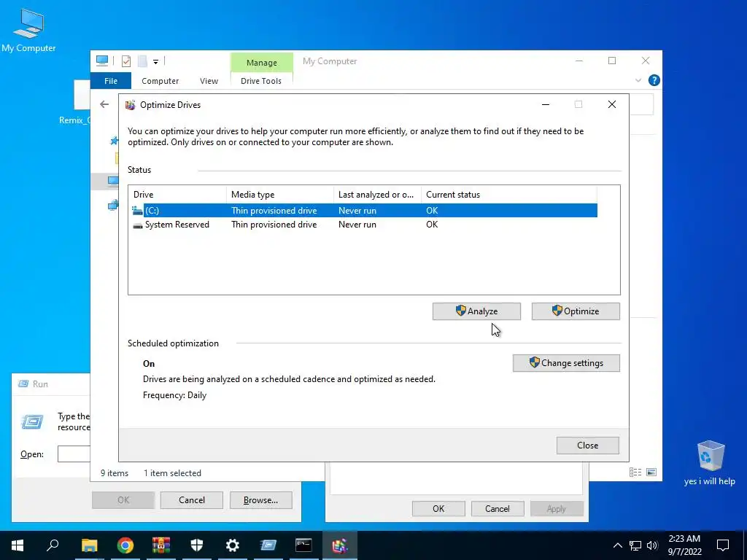The image size is (747, 560).
Task: Open the notification center icon
Action: pos(723,545)
